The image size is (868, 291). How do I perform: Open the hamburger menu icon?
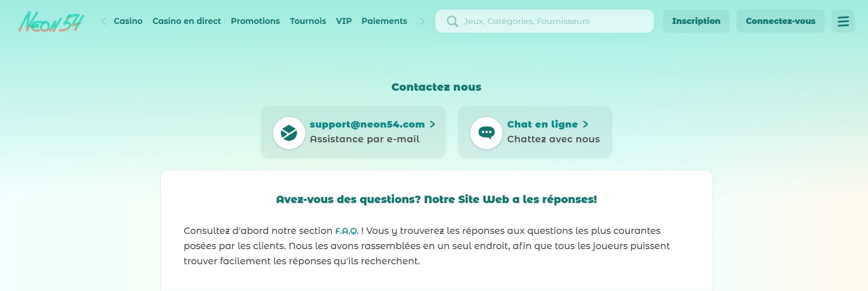point(843,21)
